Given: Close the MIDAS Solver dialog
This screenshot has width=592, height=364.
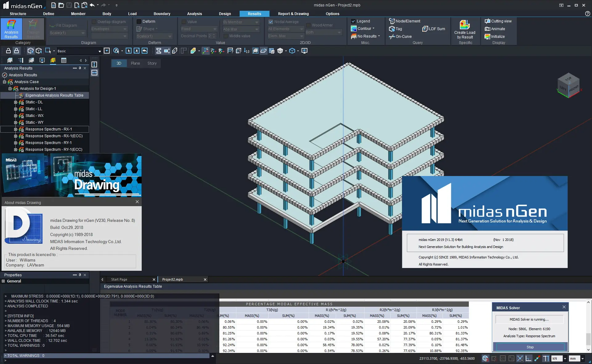Looking at the screenshot, I should tap(564, 307).
